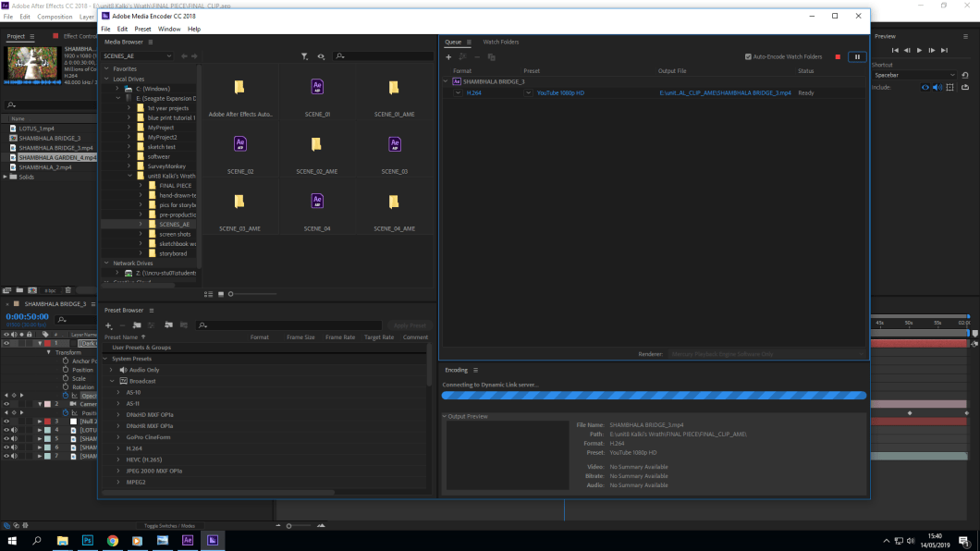This screenshot has height=551, width=980.
Task: Expand HEVC (H.265) preset group
Action: tap(118, 459)
